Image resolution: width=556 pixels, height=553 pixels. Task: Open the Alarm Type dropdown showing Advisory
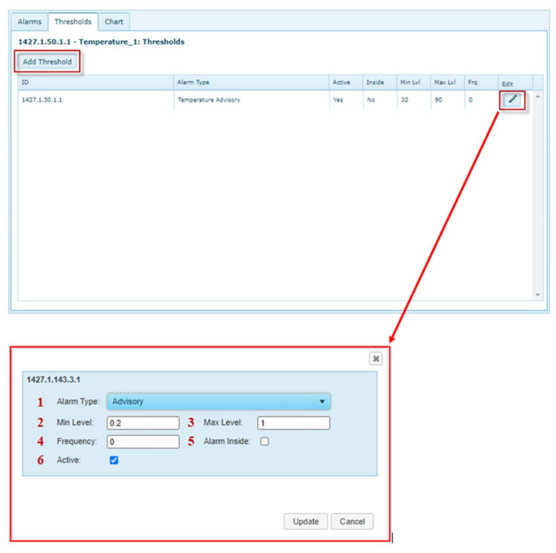[219, 402]
